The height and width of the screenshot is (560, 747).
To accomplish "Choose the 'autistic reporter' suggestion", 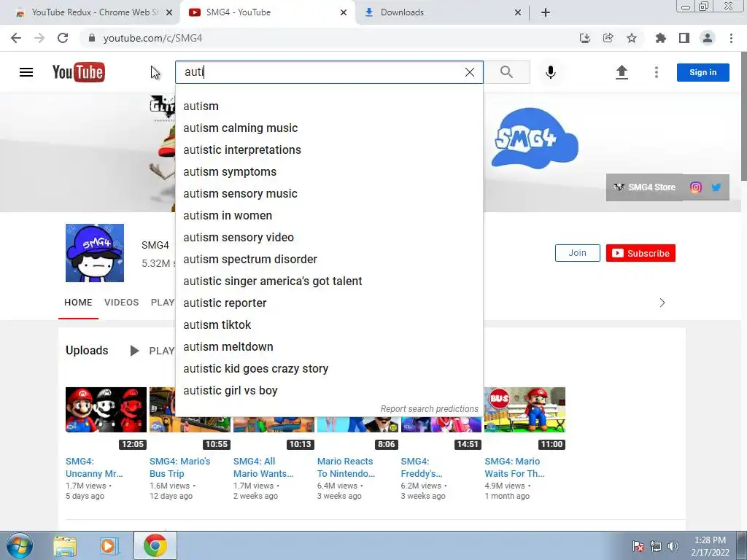I will pyautogui.click(x=329, y=303).
